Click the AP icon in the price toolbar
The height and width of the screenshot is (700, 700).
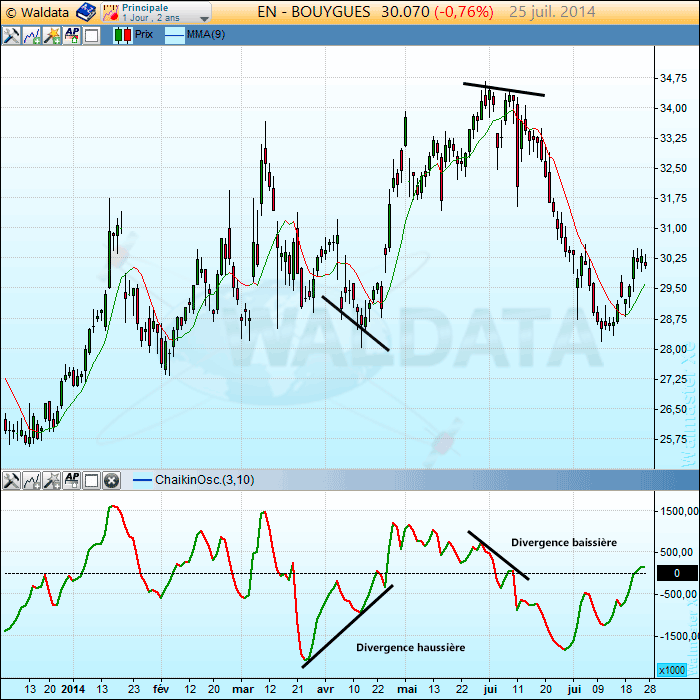click(x=72, y=35)
